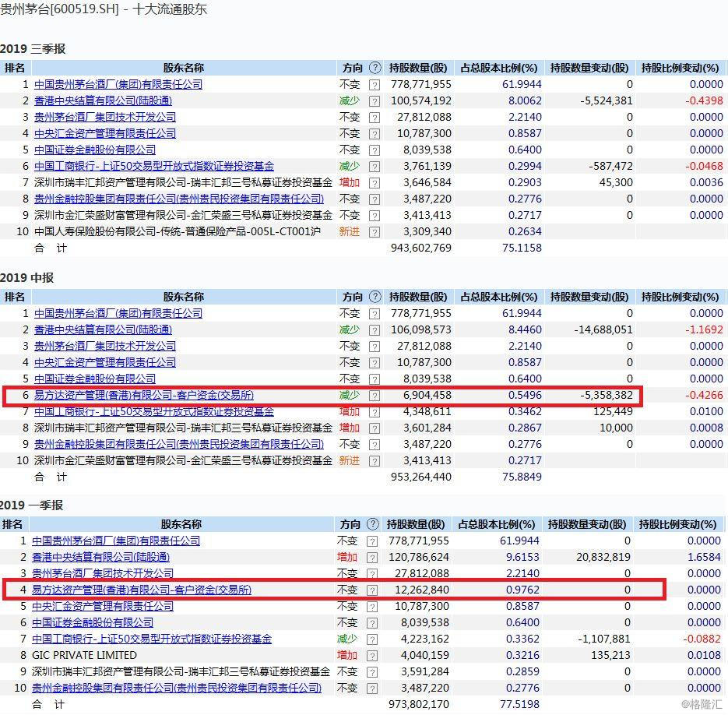Open 中国证券金融 link in 一季报
Screen dimensions: 728x715
pyautogui.click(x=93, y=622)
